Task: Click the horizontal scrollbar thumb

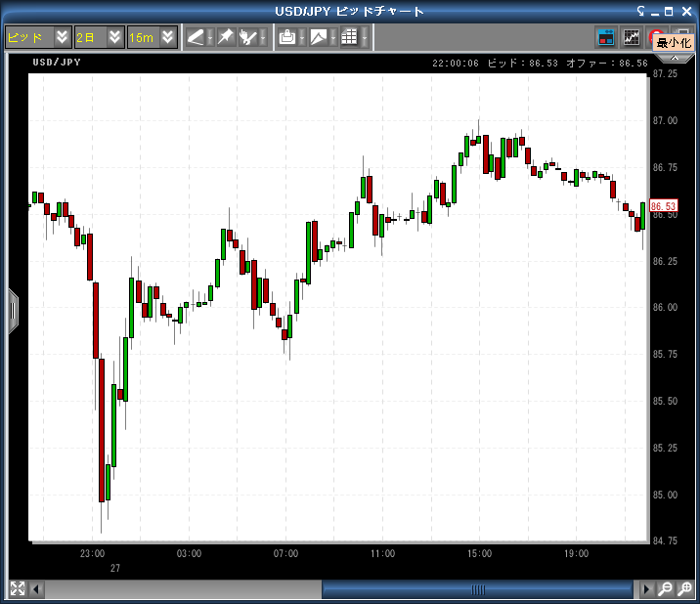Action: click(477, 589)
